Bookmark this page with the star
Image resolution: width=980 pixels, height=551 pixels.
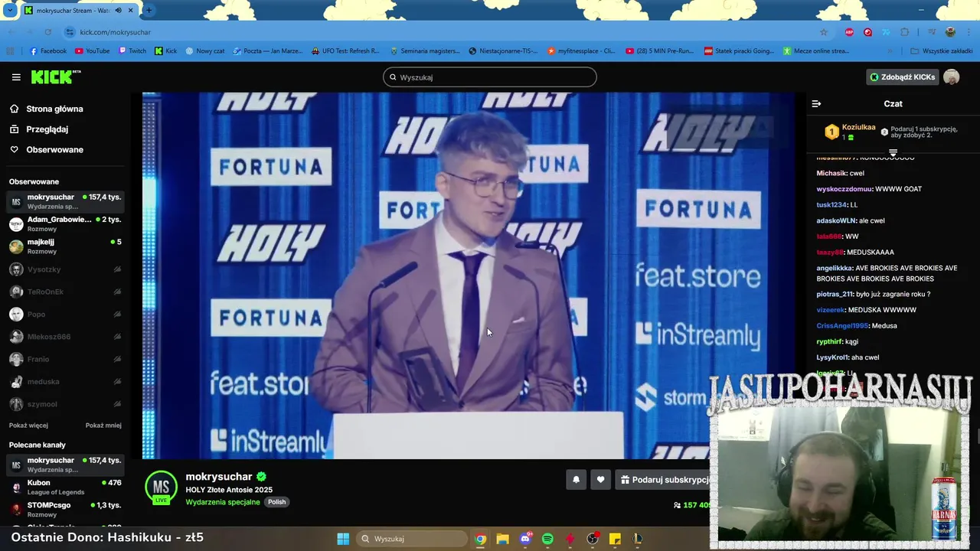(x=824, y=32)
